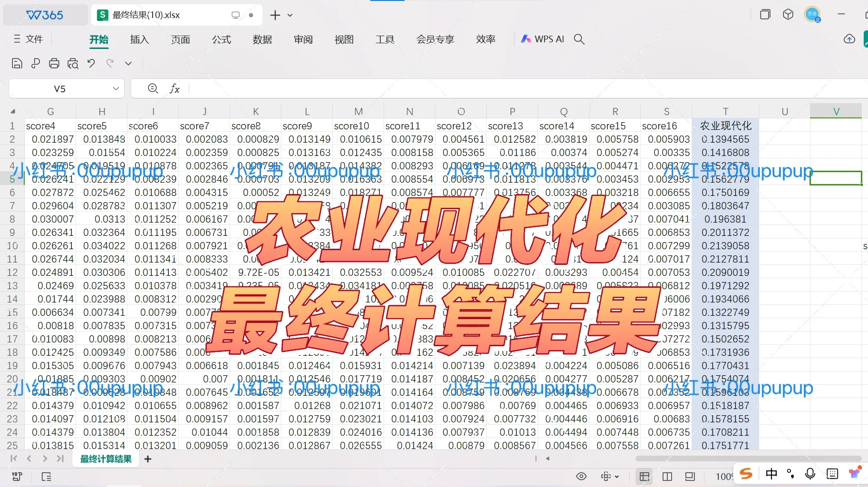868x487 pixels.
Task: Open the W365 home tab
Action: [45, 15]
